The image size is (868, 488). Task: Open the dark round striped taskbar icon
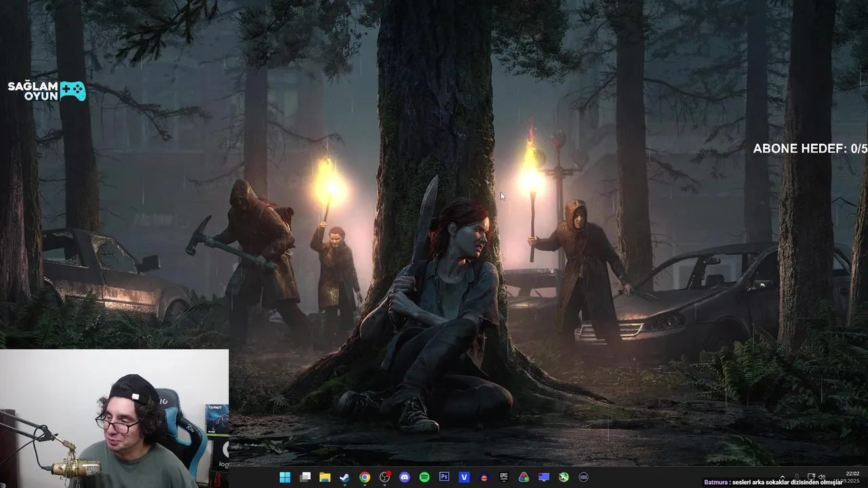[x=583, y=477]
